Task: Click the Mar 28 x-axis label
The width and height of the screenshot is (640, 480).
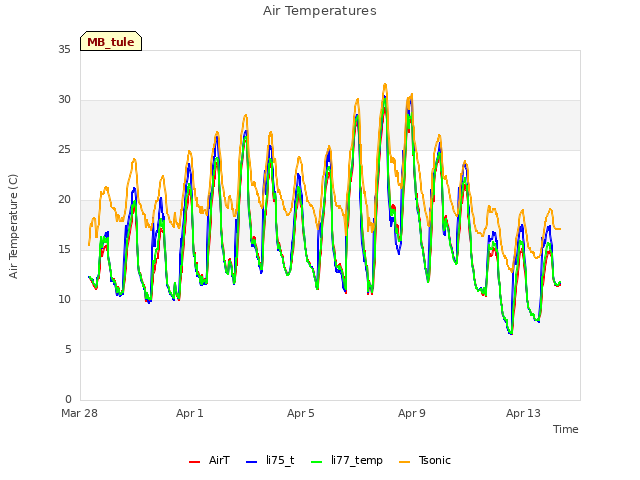Action: pyautogui.click(x=80, y=413)
